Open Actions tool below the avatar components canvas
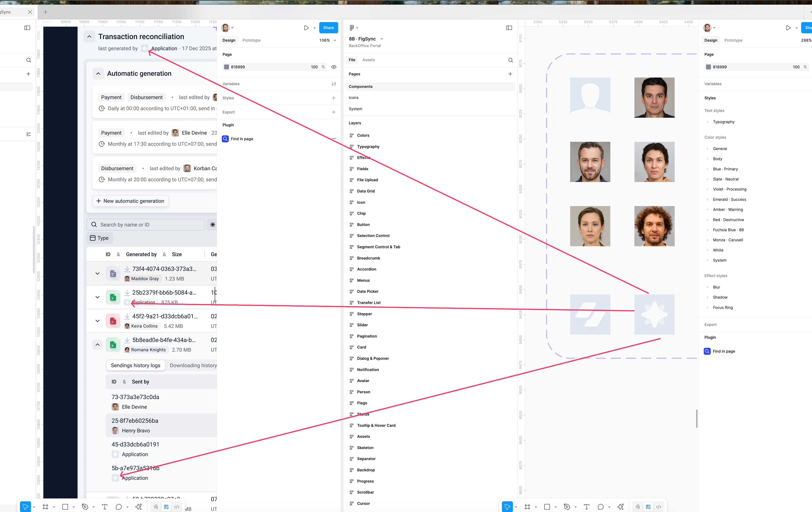This screenshot has width=812, height=512. pos(620,507)
